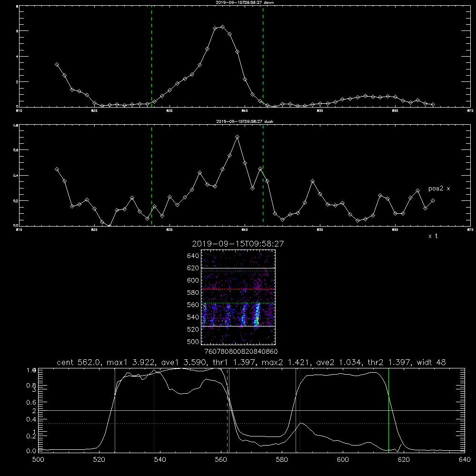This screenshot has height=476, width=476.
Task: Click the '520' y-axis label of the heatmap
Action: click(x=193, y=329)
